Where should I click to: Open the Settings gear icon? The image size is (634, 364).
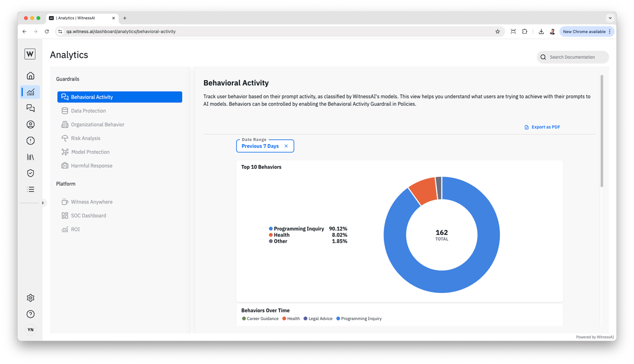30,298
